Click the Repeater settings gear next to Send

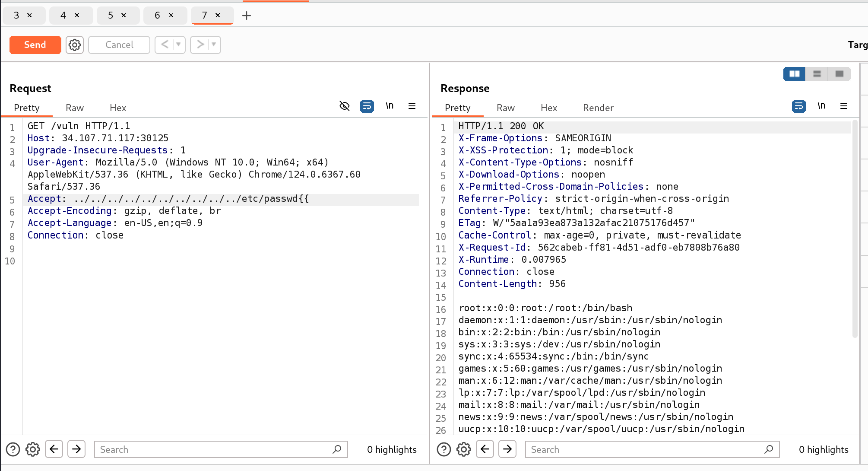click(75, 45)
